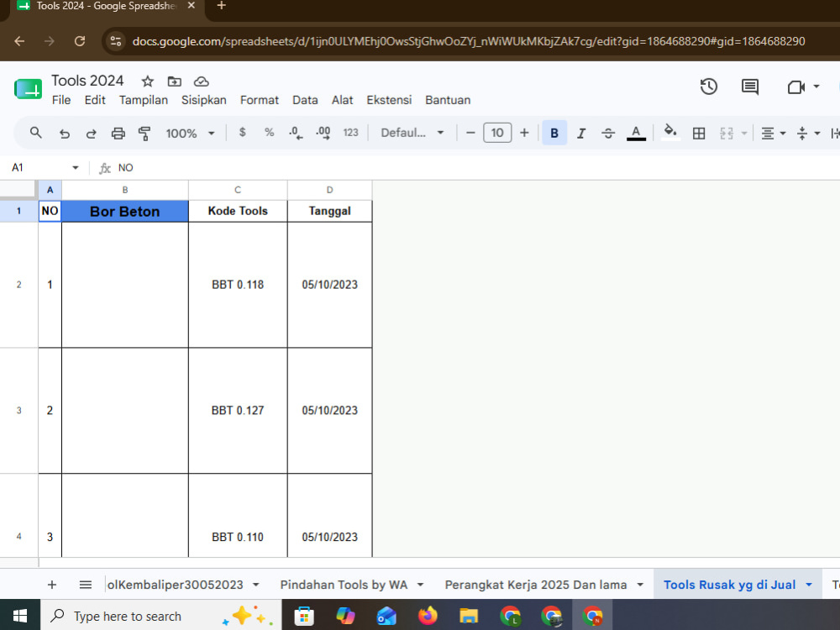Screen dimensions: 840x630
Task: Check cloud save status icon
Action: [201, 81]
